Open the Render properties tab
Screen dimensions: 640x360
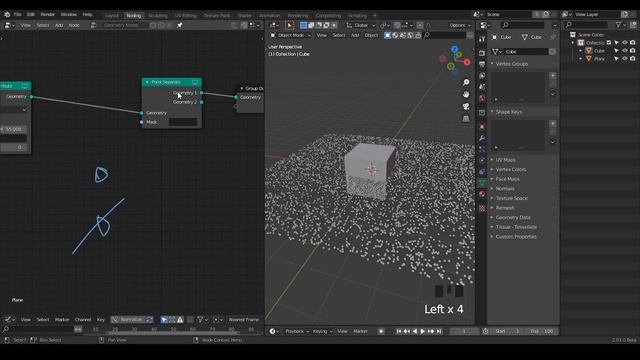point(482,53)
